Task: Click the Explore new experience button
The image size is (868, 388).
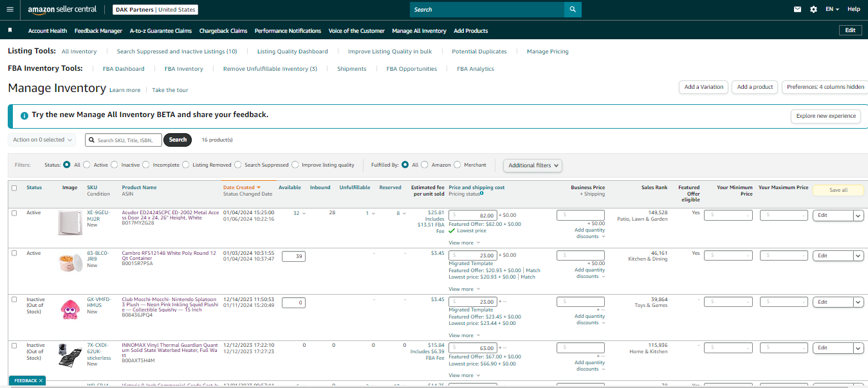Action: 826,116
